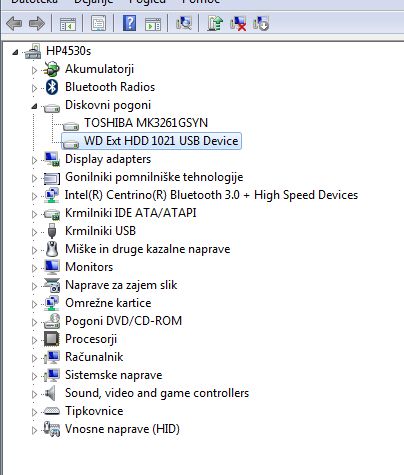Click the speaker icon beside Sound, video and game controllers
This screenshot has height=475, width=404.
[50, 393]
